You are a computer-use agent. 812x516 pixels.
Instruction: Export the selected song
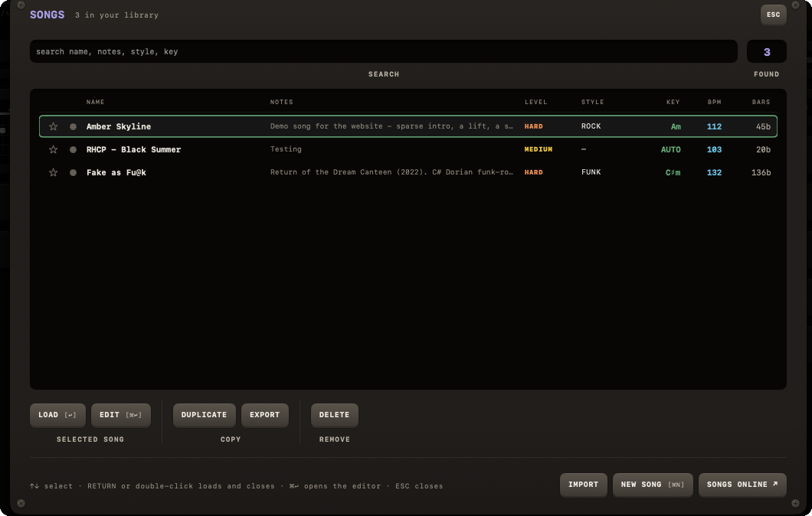(x=264, y=415)
